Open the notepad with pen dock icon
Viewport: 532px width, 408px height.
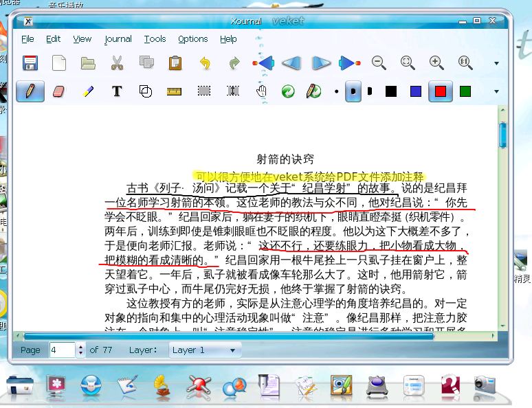pos(127,385)
